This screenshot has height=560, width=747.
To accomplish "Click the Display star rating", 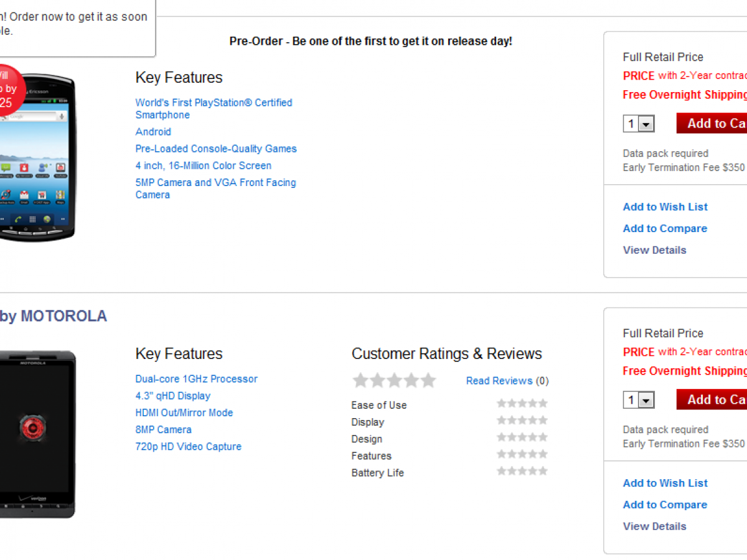I will point(522,421).
